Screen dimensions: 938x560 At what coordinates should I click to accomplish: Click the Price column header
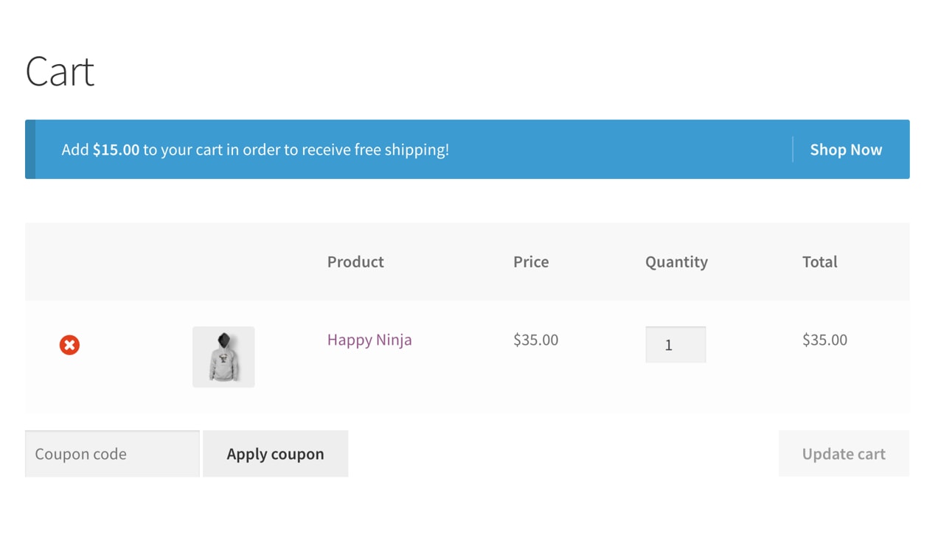531,262
